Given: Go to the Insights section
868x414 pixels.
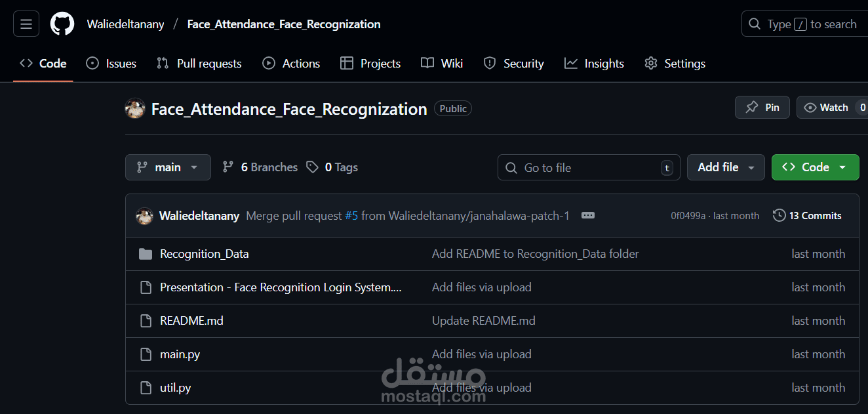Looking at the screenshot, I should click(594, 63).
